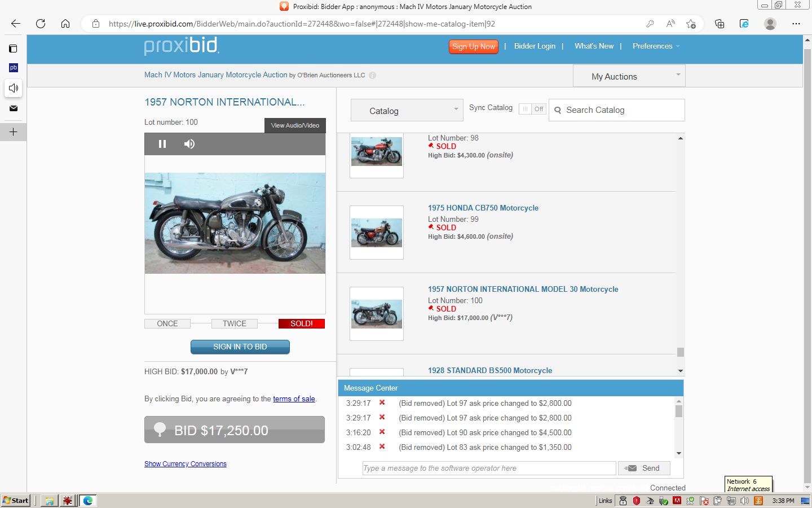The image size is (812, 508).
Task: Click the lightbulb icon on the bid button
Action: point(160,430)
